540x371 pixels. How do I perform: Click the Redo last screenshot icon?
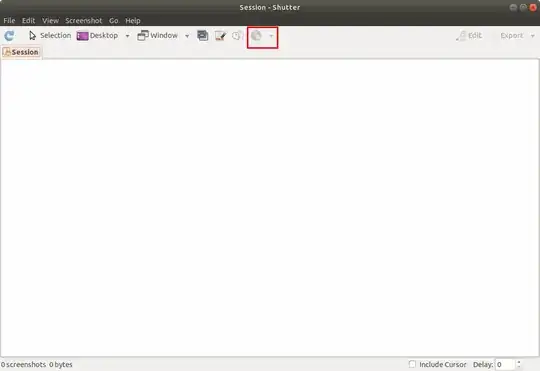pos(9,35)
